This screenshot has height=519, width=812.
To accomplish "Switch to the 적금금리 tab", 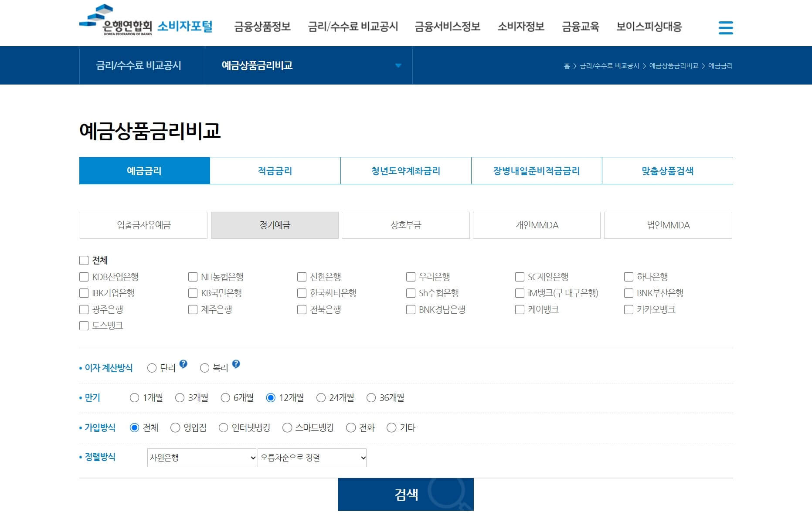I will click(x=275, y=170).
